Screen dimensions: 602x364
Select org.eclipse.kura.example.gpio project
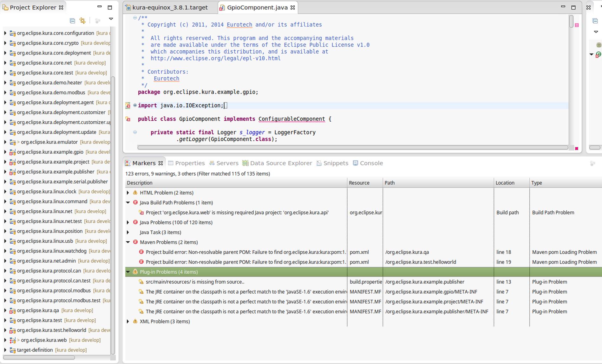click(50, 152)
